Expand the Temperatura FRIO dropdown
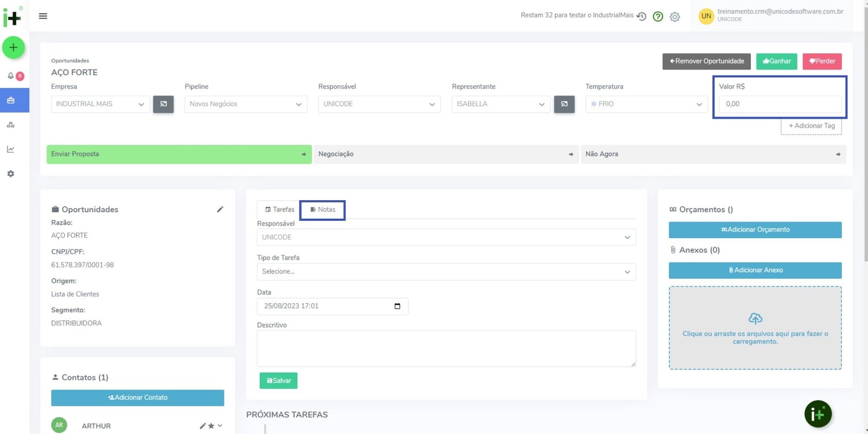868x434 pixels. click(x=646, y=104)
